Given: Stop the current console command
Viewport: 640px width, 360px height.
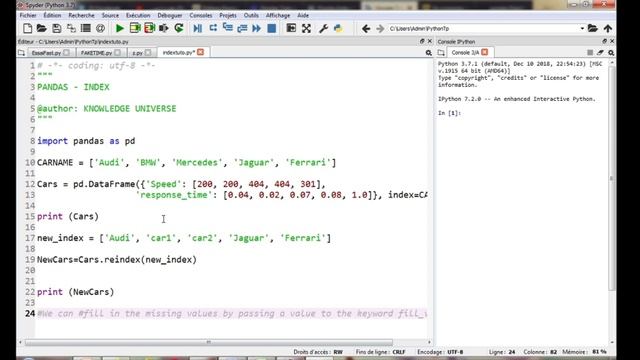Looking at the screenshot, I should tap(590, 53).
